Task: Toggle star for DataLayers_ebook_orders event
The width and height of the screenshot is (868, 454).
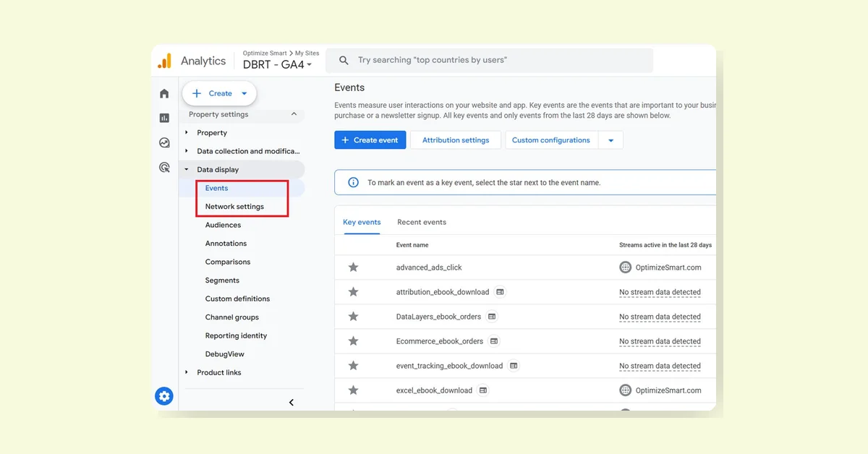Action: (x=353, y=317)
